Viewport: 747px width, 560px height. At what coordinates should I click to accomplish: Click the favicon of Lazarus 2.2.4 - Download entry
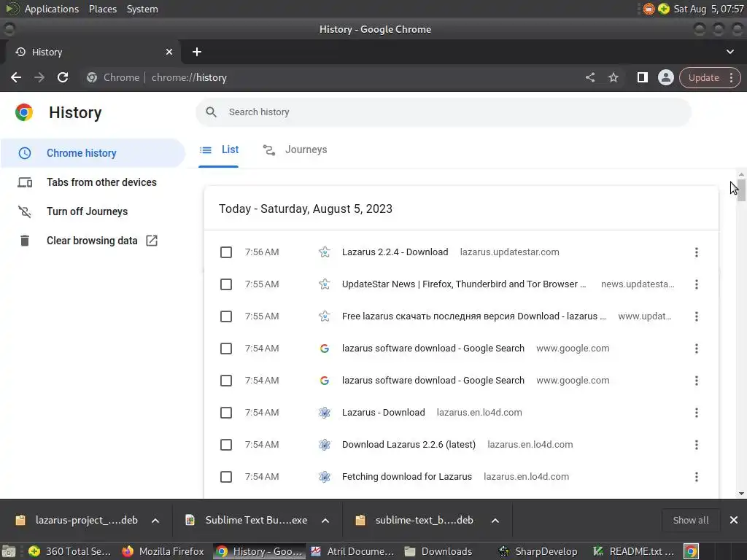pos(325,252)
